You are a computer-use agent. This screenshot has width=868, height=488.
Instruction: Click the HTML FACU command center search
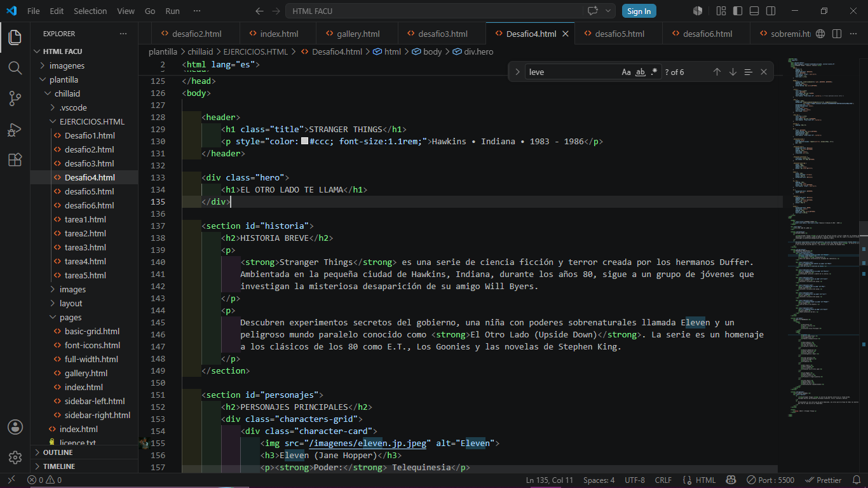(x=434, y=11)
